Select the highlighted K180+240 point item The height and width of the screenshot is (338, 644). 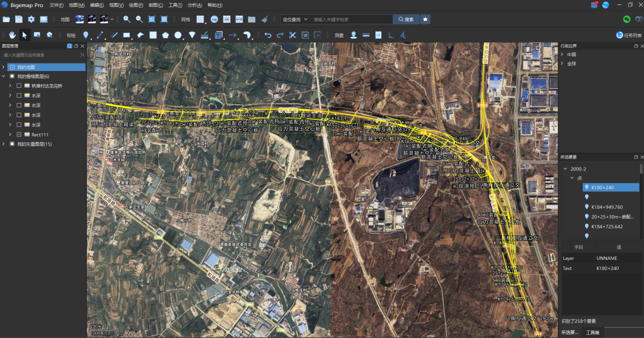[x=611, y=187]
